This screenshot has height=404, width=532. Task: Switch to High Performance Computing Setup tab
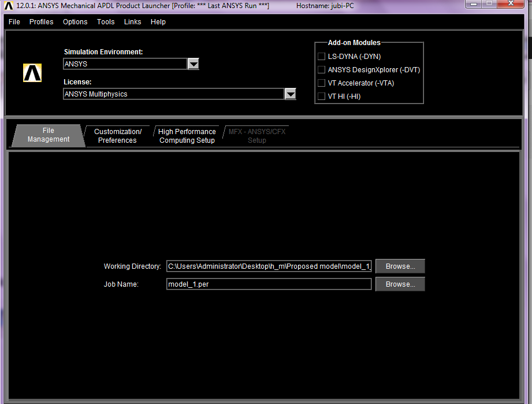tap(187, 136)
